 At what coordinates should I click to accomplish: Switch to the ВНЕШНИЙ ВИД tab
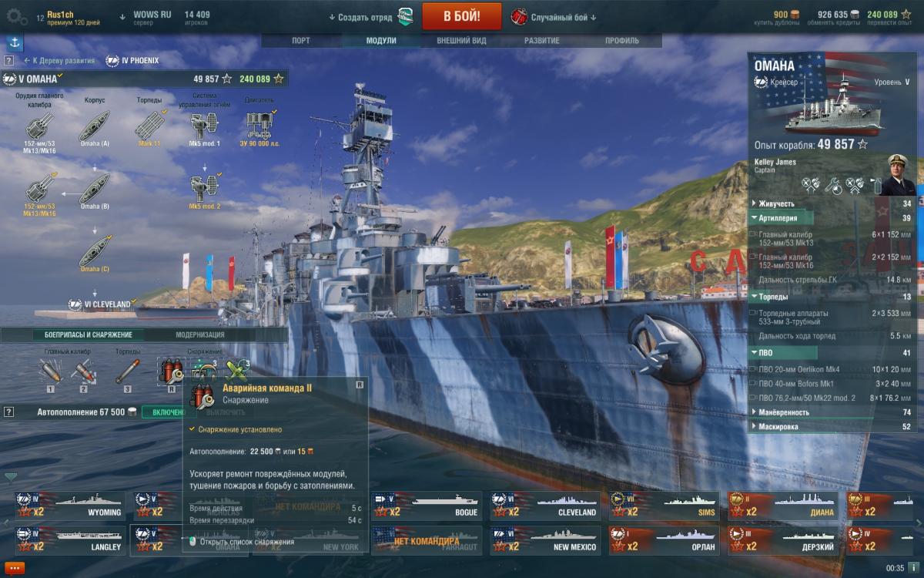(461, 41)
